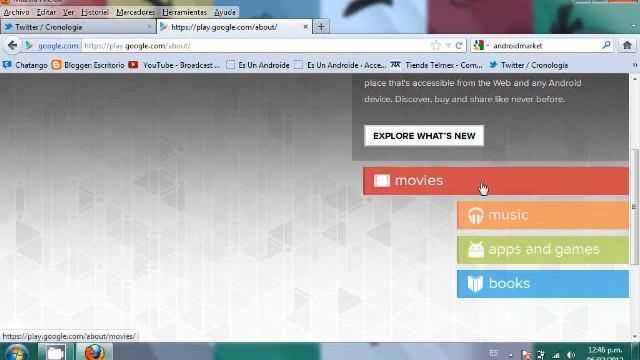The width and height of the screenshot is (640, 360).
Task: Click the google.com site identity button
Action: pyautogui.click(x=52, y=46)
